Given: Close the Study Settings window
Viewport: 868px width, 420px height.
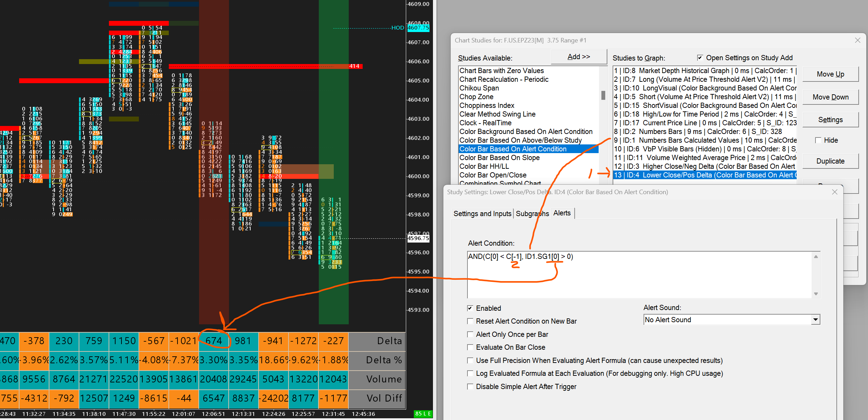Looking at the screenshot, I should pyautogui.click(x=835, y=192).
